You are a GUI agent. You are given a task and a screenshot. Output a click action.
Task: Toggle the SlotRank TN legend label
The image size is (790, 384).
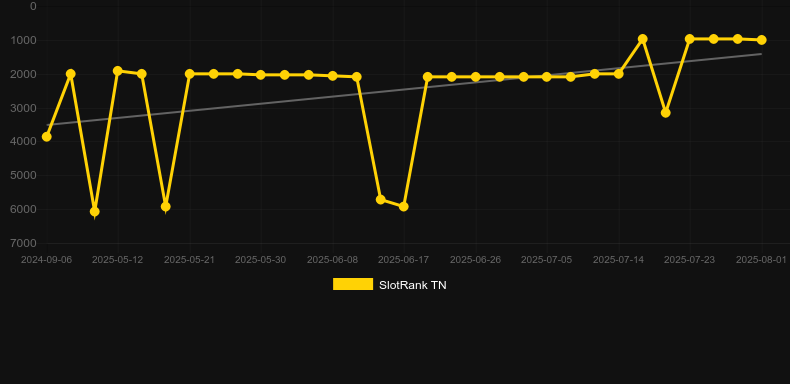(x=413, y=285)
